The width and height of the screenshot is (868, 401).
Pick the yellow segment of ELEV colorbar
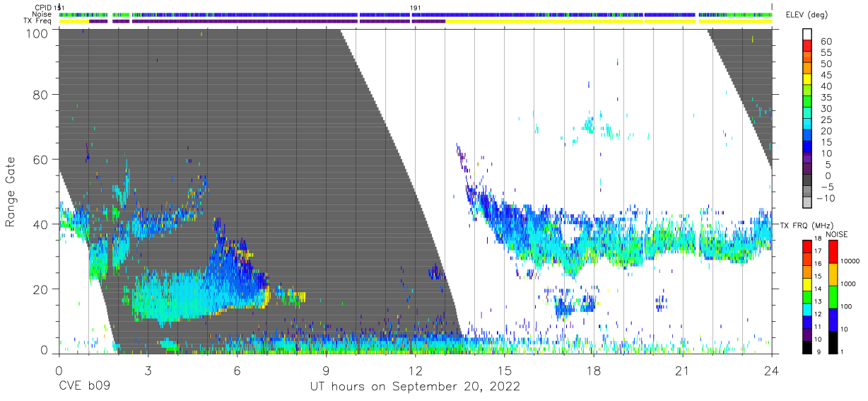(x=808, y=79)
